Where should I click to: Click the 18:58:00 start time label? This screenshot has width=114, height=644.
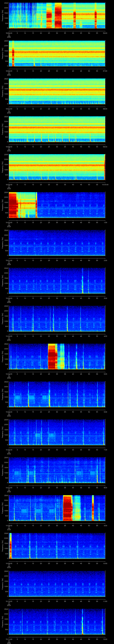(x=9, y=147)
